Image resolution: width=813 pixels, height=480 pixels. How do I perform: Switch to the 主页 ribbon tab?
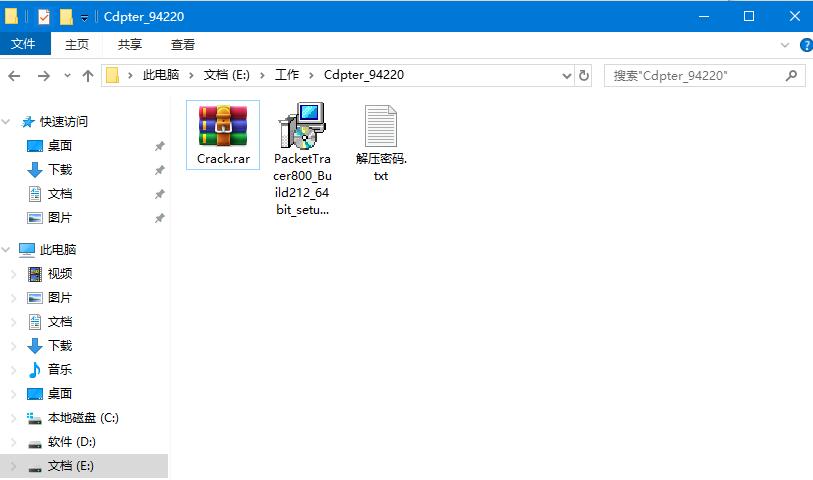(x=77, y=45)
